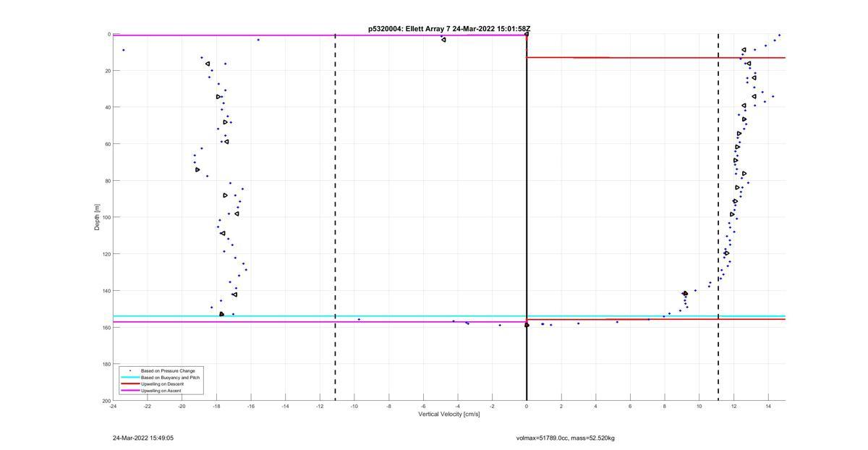Click the black dot marker in the legend
This screenshot has height=450, width=868.
(130, 371)
